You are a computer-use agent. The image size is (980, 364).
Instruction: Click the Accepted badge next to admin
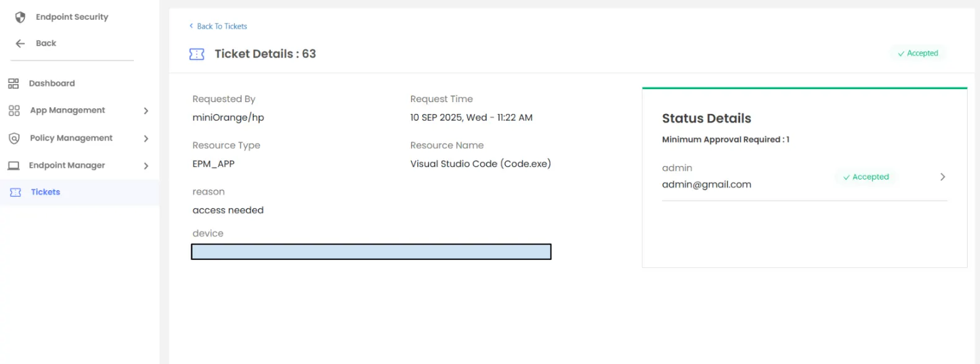865,176
